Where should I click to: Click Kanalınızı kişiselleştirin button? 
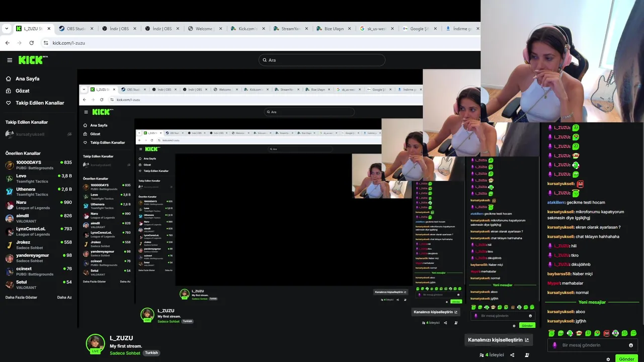[498, 340]
